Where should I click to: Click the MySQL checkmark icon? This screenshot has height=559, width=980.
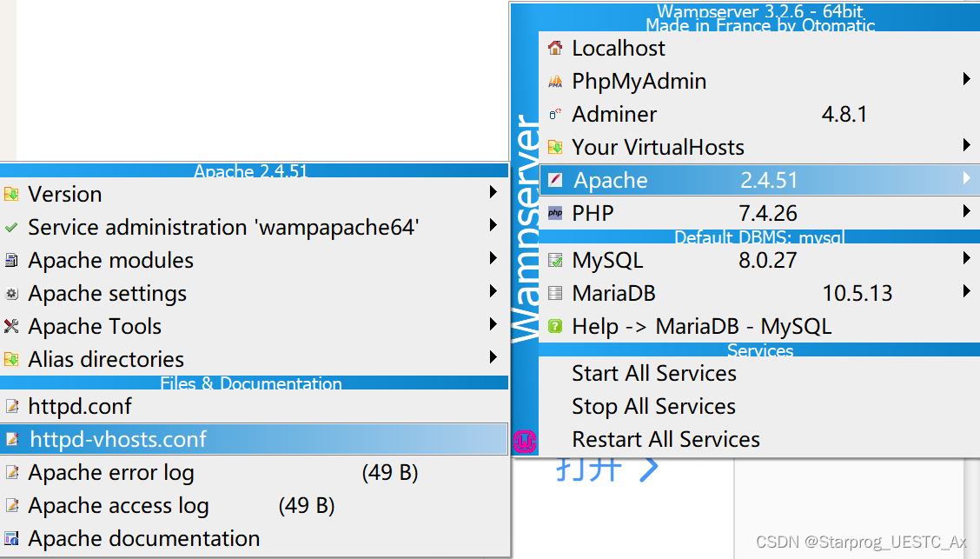tap(555, 260)
